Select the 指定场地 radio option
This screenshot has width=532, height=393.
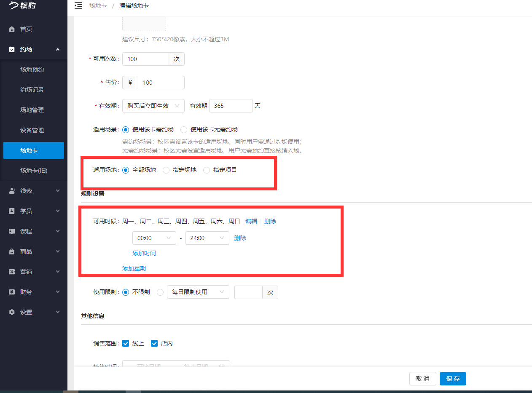click(166, 170)
